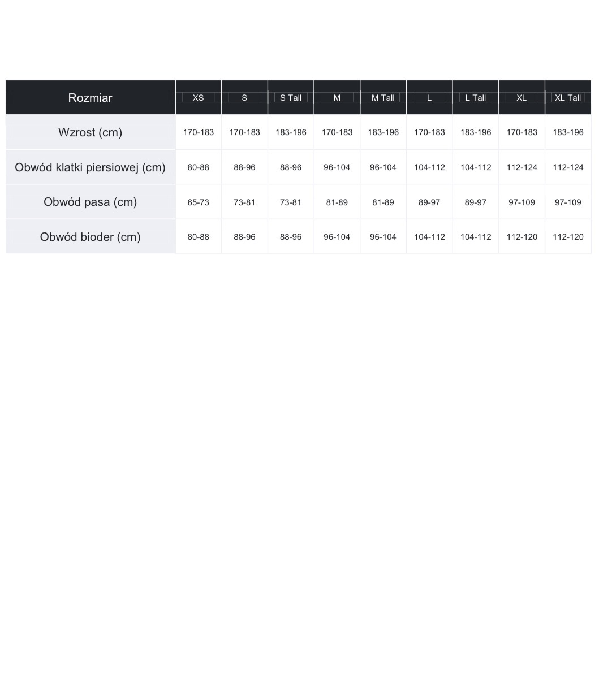The width and height of the screenshot is (599, 700).
Task: Click the Obwód klatki piersiowej (cm) label
Action: 90,167
